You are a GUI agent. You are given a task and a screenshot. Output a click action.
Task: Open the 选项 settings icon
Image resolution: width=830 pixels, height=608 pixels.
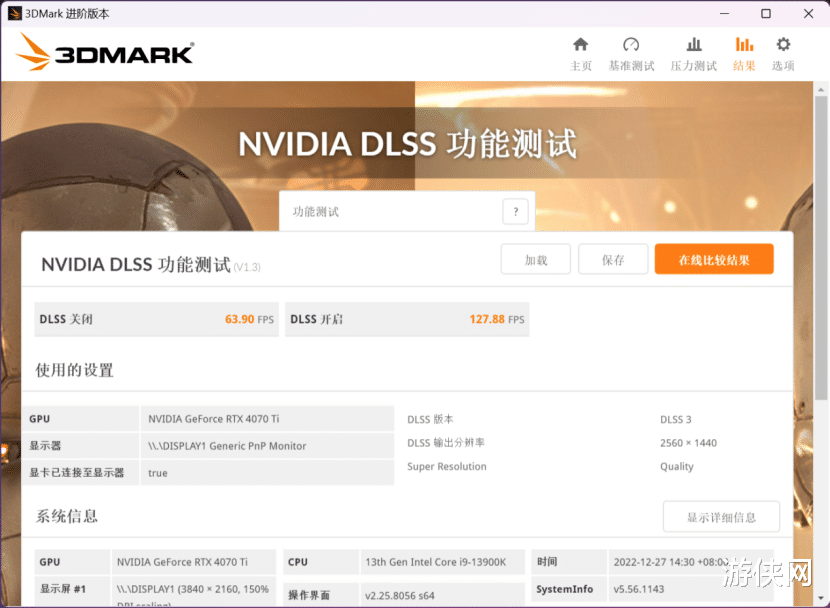782,45
